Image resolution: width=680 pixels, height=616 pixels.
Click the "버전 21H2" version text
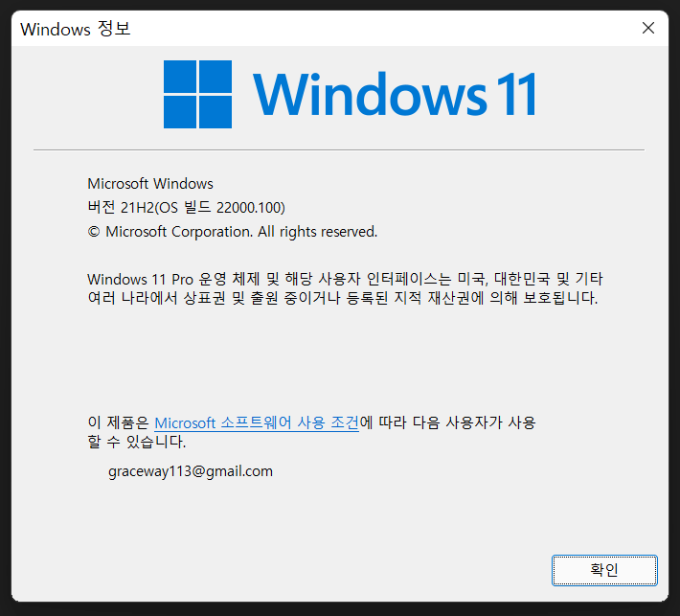(121, 207)
